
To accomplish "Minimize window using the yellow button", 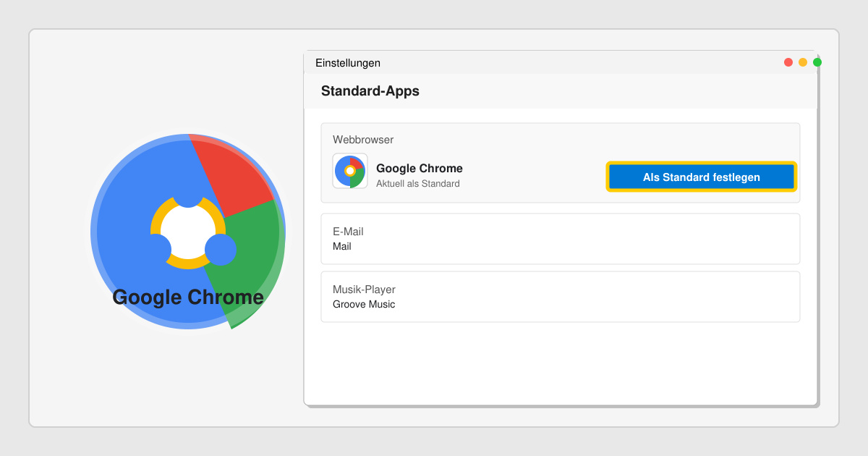I will [x=803, y=62].
